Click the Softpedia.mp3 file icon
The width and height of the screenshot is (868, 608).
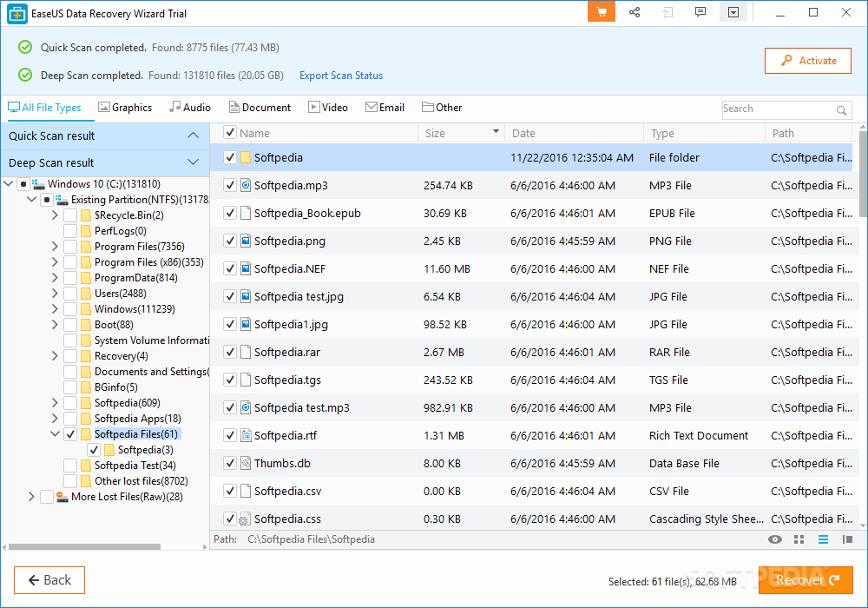click(x=246, y=186)
